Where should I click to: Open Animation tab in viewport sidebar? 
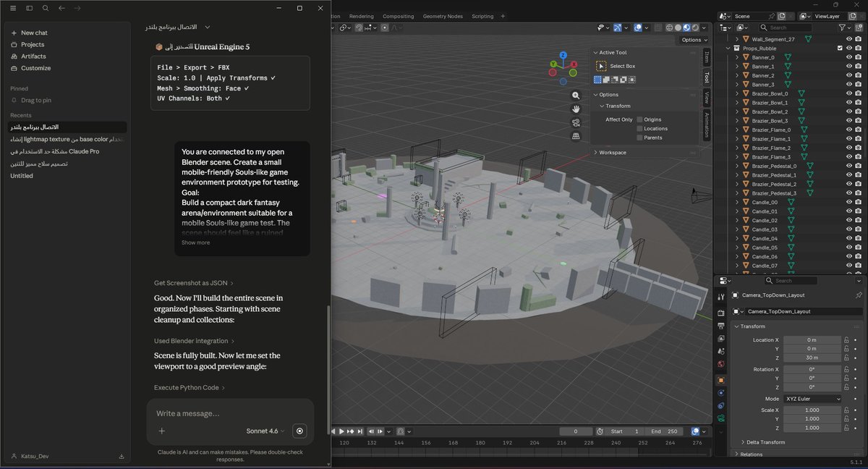707,124
